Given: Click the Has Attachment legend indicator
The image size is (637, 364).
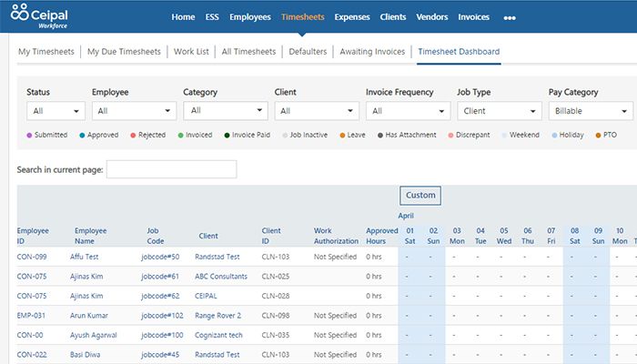Looking at the screenshot, I should click(379, 135).
